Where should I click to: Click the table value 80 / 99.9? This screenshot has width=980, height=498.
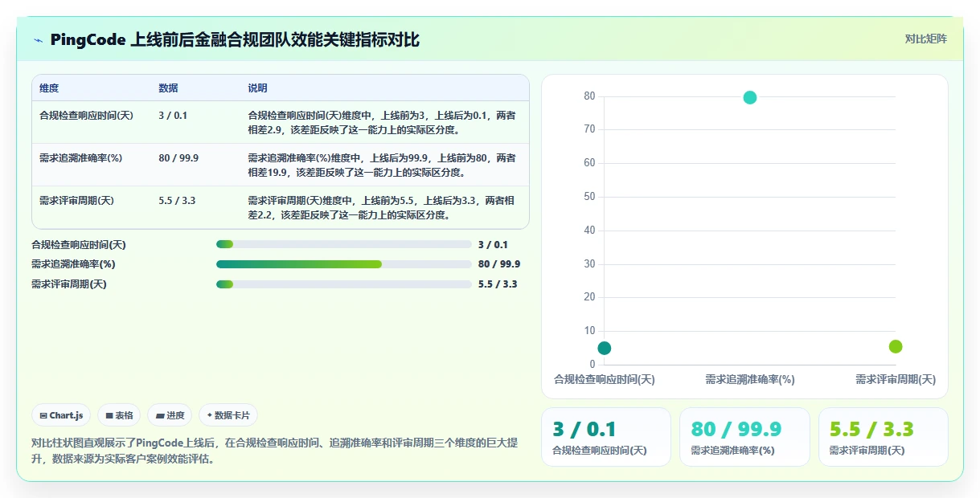pyautogui.click(x=178, y=158)
